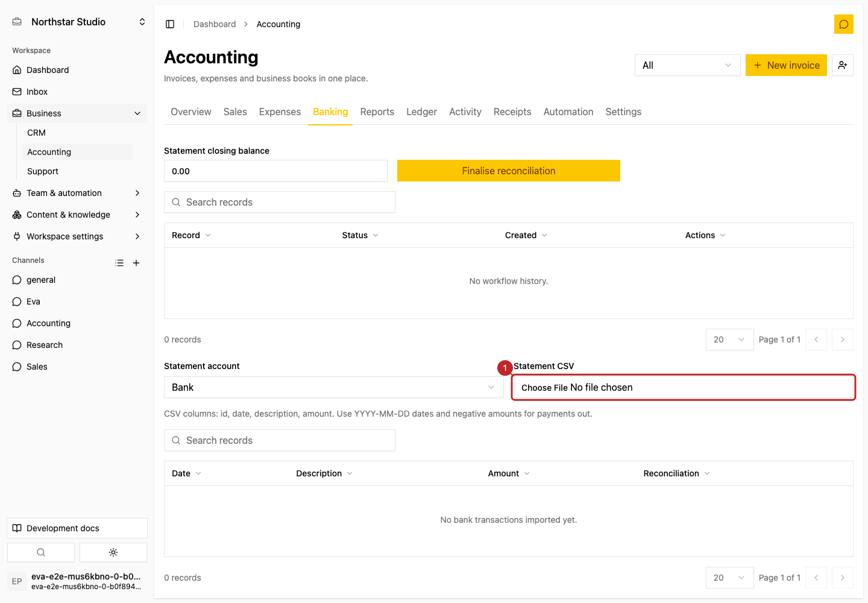Switch to the Overview tab
Viewport: 868px width, 603px height.
[191, 112]
